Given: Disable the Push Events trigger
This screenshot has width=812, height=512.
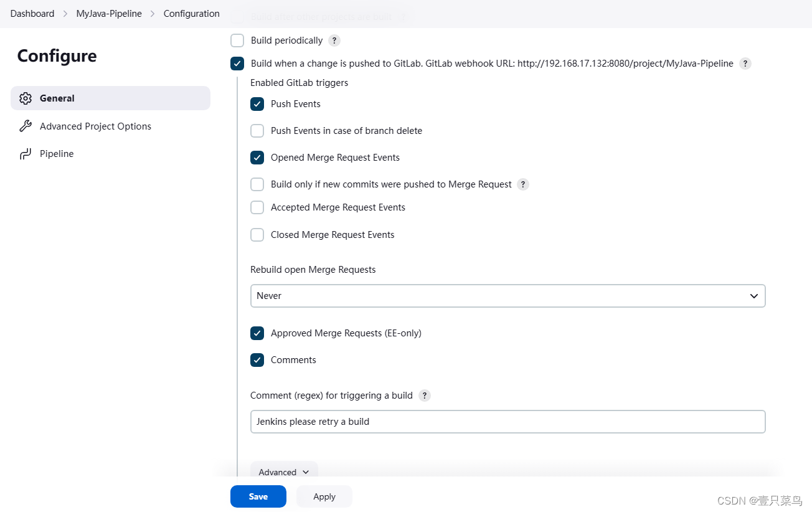Looking at the screenshot, I should pyautogui.click(x=257, y=104).
